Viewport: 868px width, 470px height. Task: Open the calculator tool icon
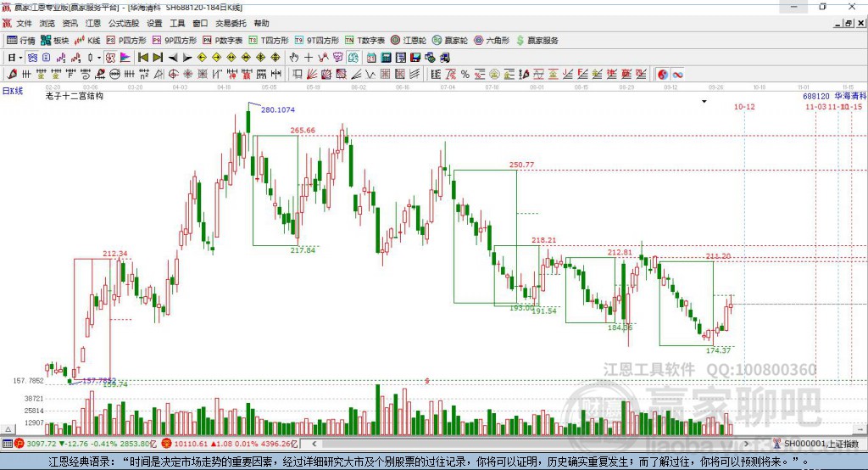click(x=386, y=57)
